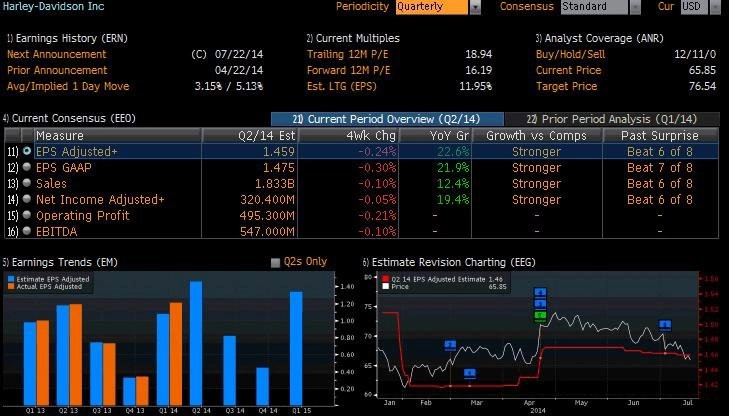Screen dimensions: 729x416
Task: Select the EPS Adjusted+ radio button
Action: (27, 151)
